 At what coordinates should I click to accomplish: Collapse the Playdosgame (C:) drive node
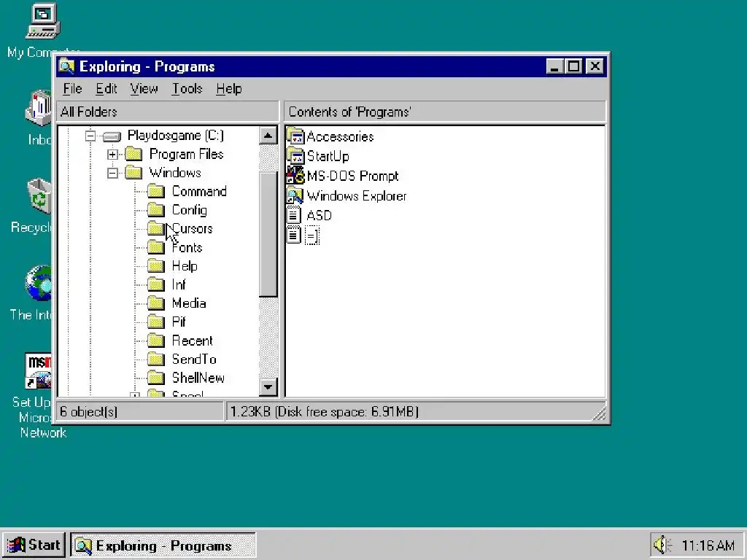(x=90, y=136)
